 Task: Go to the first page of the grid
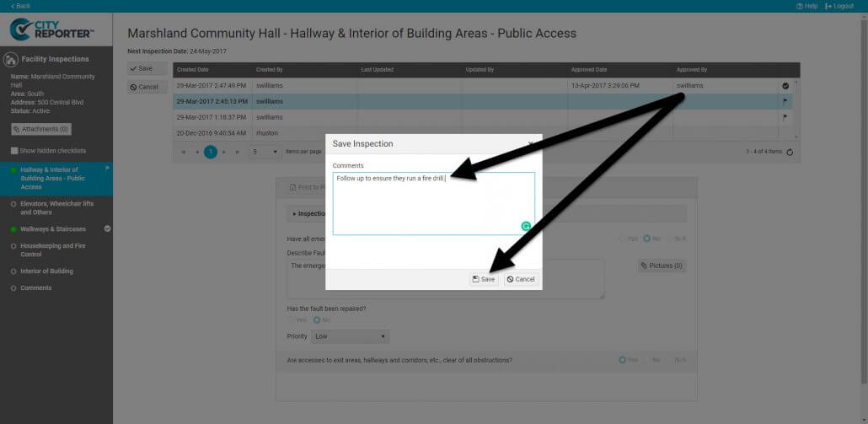point(183,152)
